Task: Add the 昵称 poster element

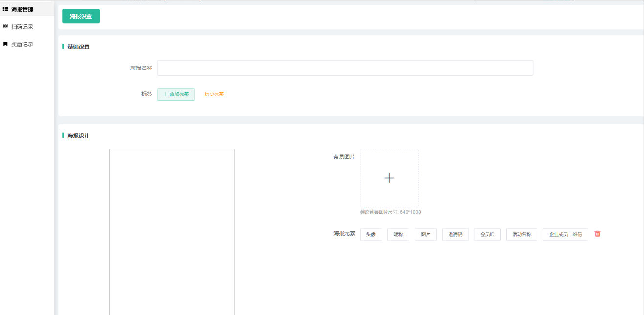Action: pos(398,235)
